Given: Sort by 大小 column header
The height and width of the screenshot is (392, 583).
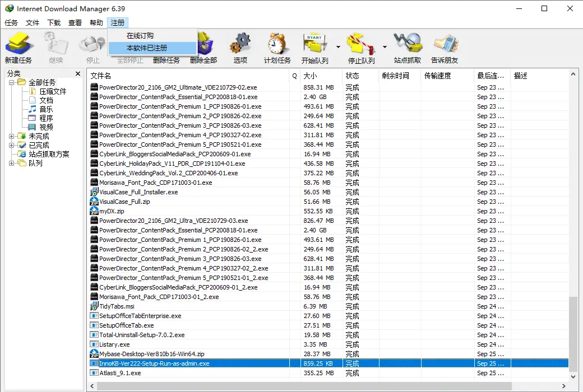Looking at the screenshot, I should coord(321,76).
